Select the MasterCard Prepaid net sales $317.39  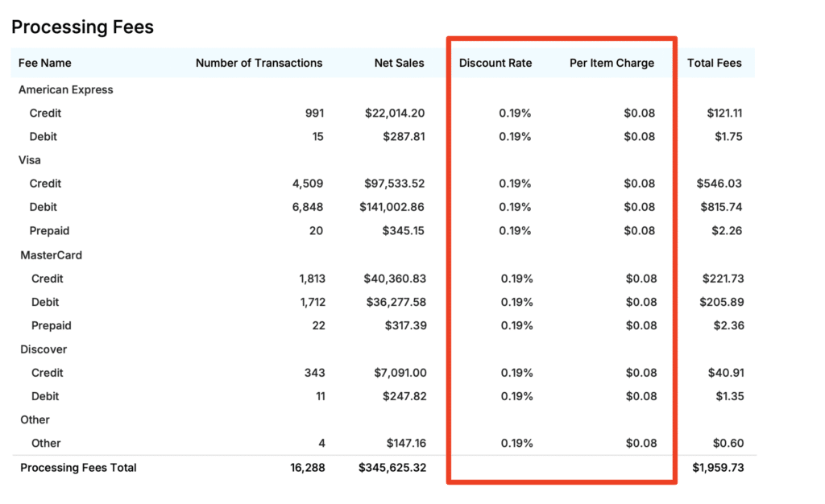click(401, 325)
